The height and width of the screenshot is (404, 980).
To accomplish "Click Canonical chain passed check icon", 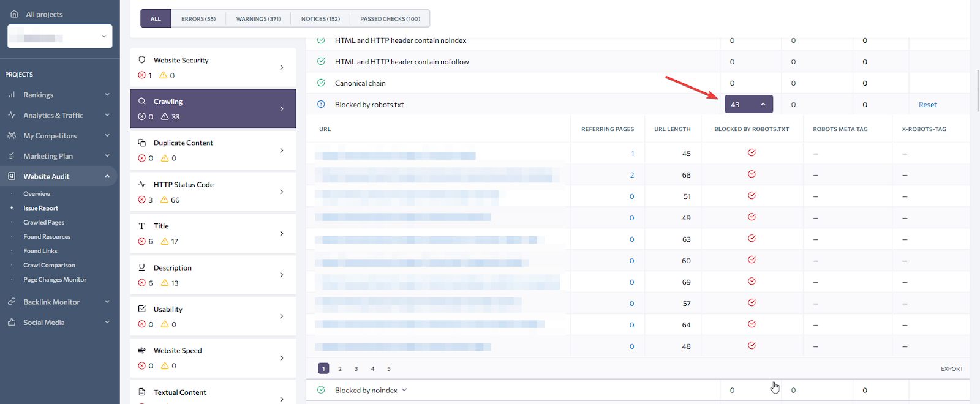I will (x=321, y=83).
